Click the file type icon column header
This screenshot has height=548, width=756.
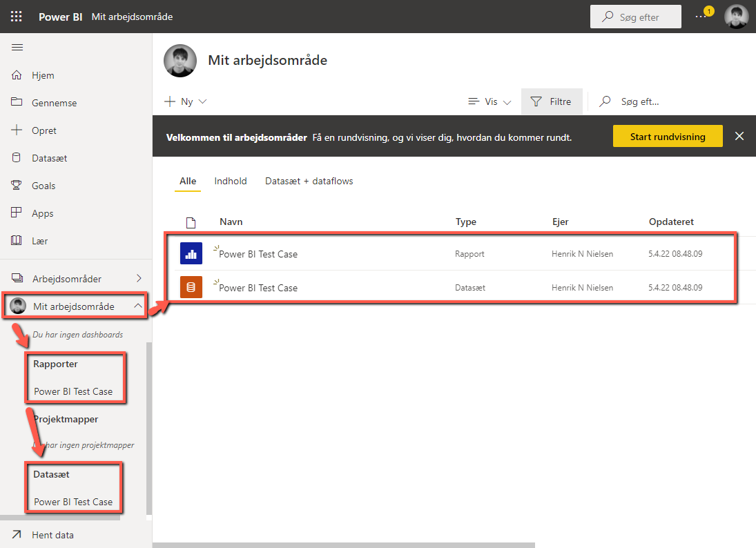pos(191,222)
